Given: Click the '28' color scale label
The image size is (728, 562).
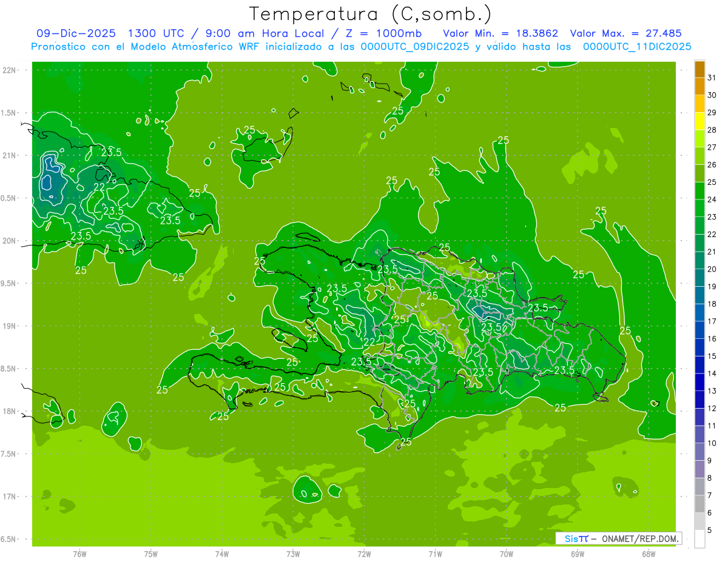Looking at the screenshot, I should 712,130.
